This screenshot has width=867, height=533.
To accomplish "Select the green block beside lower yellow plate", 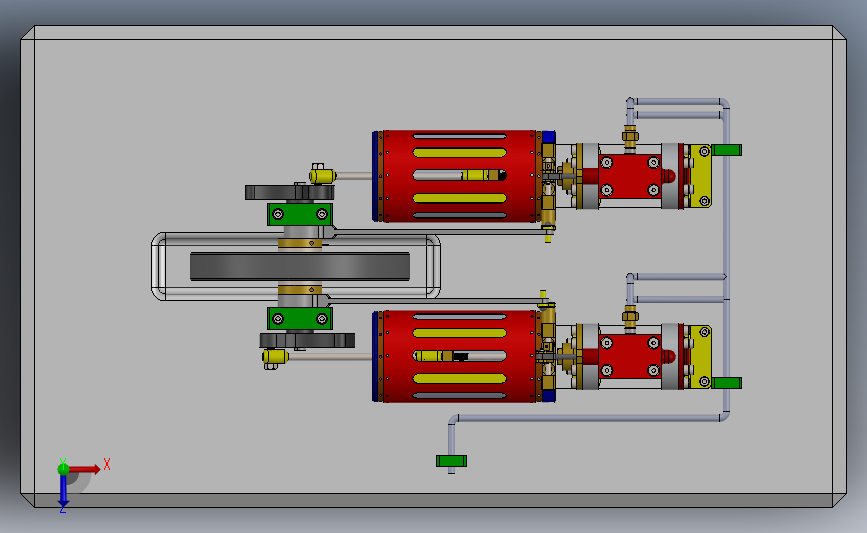I will point(727,383).
